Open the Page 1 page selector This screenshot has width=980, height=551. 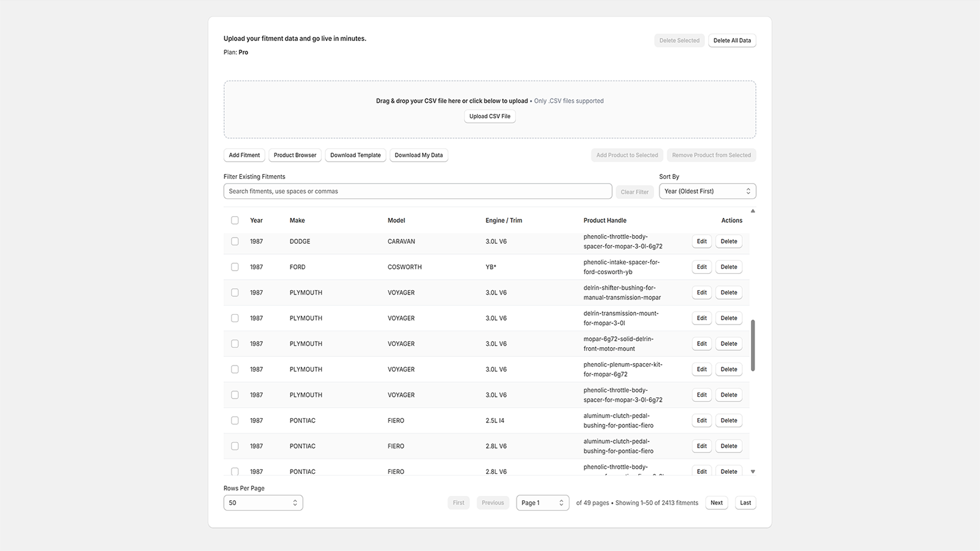click(543, 503)
